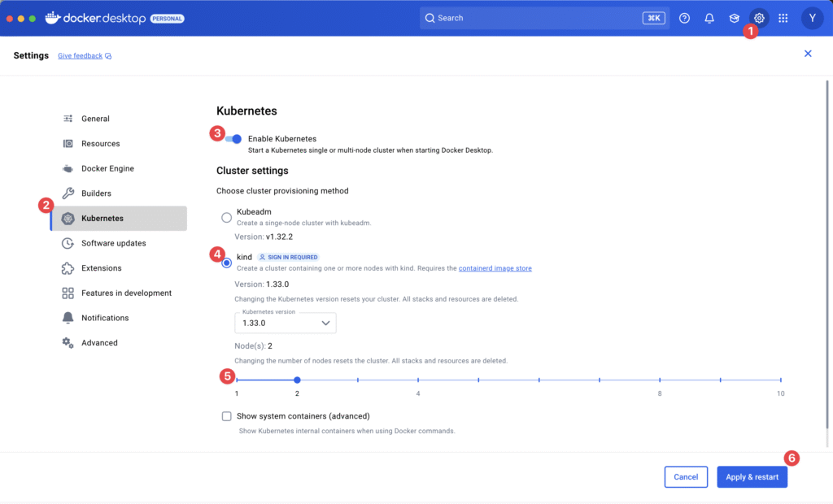This screenshot has width=833, height=504.
Task: Open the Extensions settings section
Action: 119,268
